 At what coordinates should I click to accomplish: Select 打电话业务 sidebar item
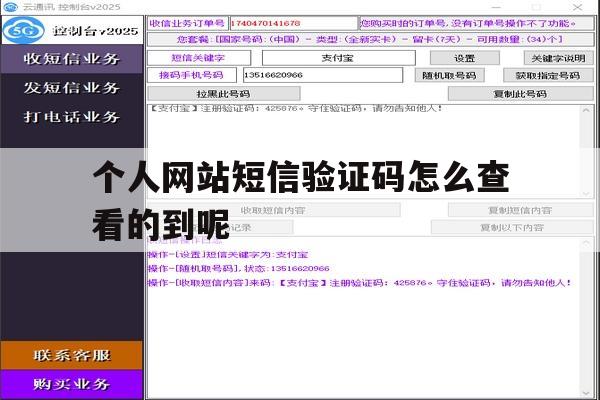tap(72, 117)
